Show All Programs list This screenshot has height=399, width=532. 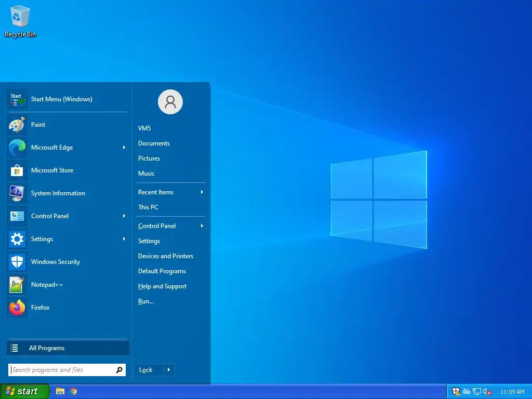click(68, 348)
